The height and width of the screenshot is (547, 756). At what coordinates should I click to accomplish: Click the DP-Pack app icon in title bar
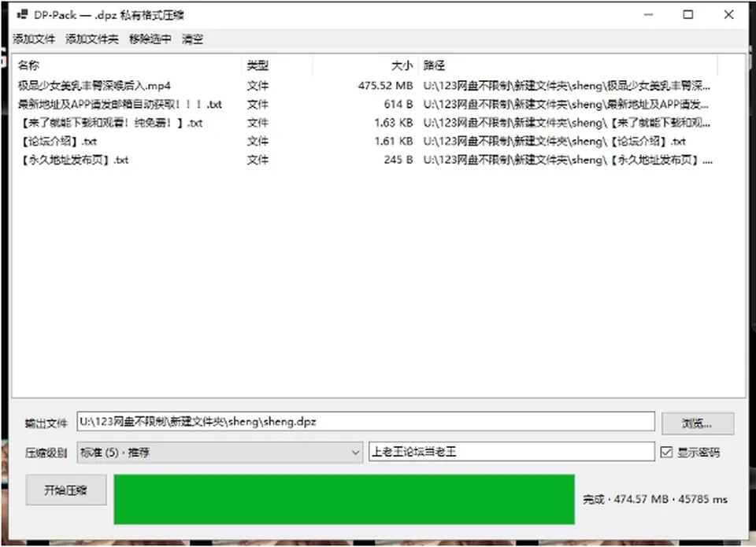[22, 14]
